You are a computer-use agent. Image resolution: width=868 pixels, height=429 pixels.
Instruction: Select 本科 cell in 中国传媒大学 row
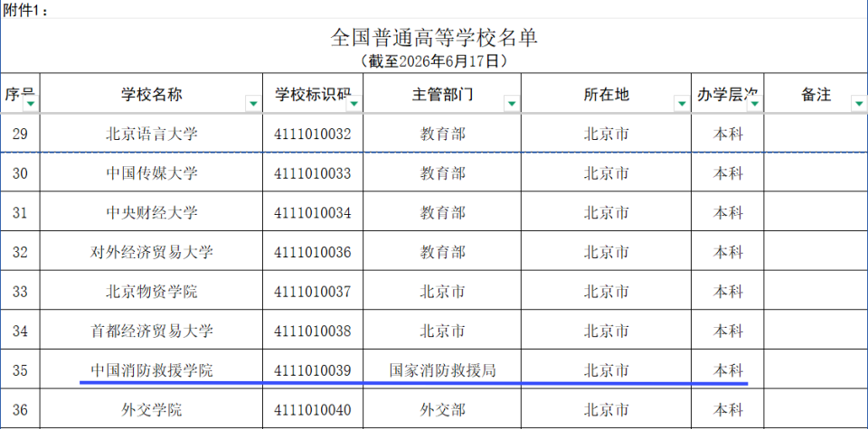click(727, 173)
